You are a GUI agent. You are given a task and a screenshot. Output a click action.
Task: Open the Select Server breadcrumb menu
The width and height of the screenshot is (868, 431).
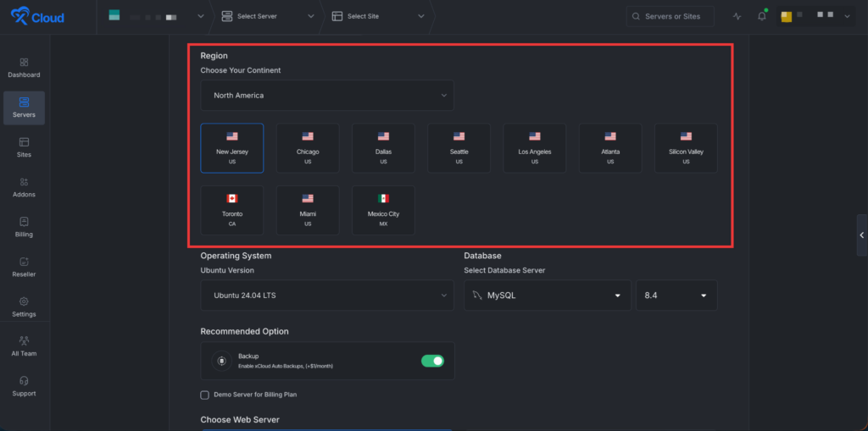tap(267, 16)
